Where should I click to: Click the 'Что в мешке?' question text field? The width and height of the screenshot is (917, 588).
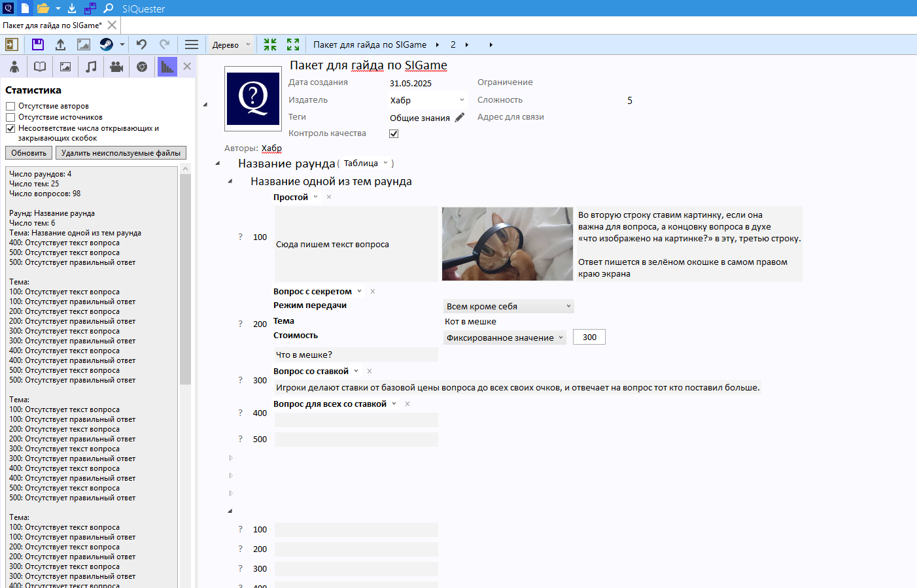356,355
